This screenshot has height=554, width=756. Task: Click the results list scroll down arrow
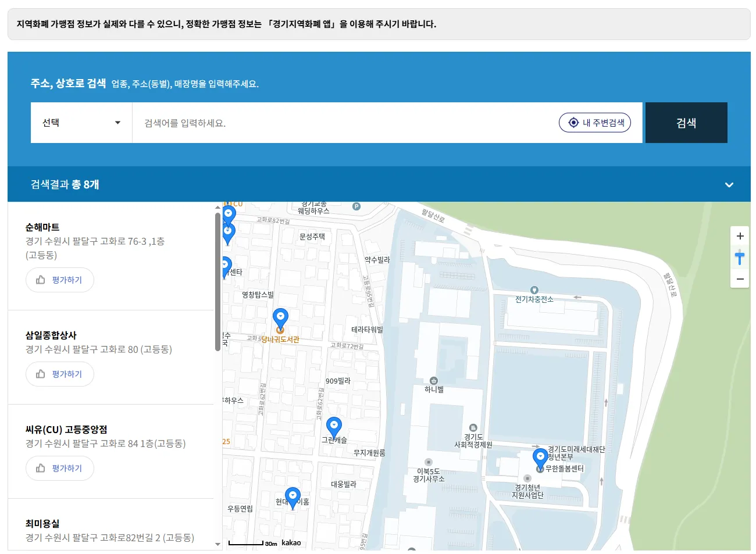click(217, 545)
